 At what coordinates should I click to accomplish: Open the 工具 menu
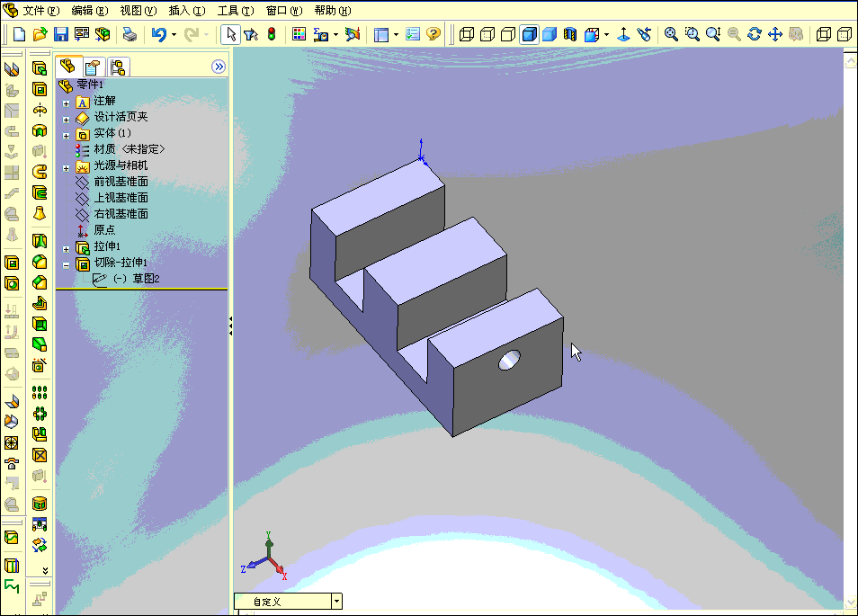point(236,11)
